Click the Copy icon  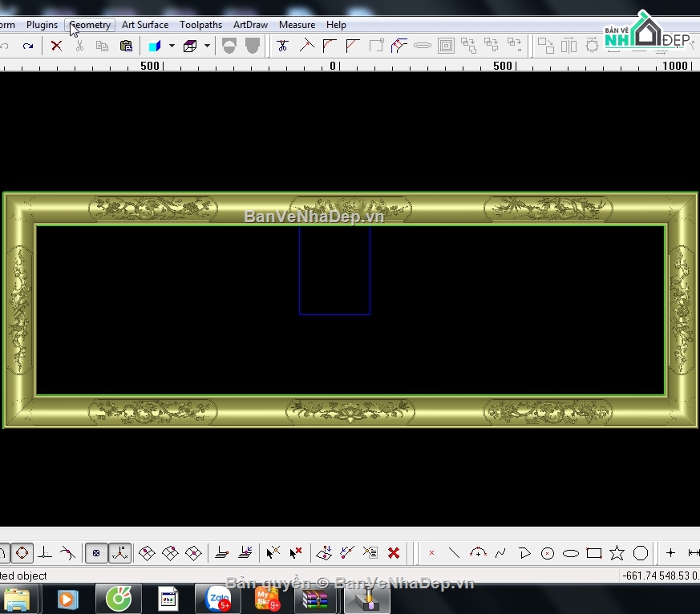point(102,46)
